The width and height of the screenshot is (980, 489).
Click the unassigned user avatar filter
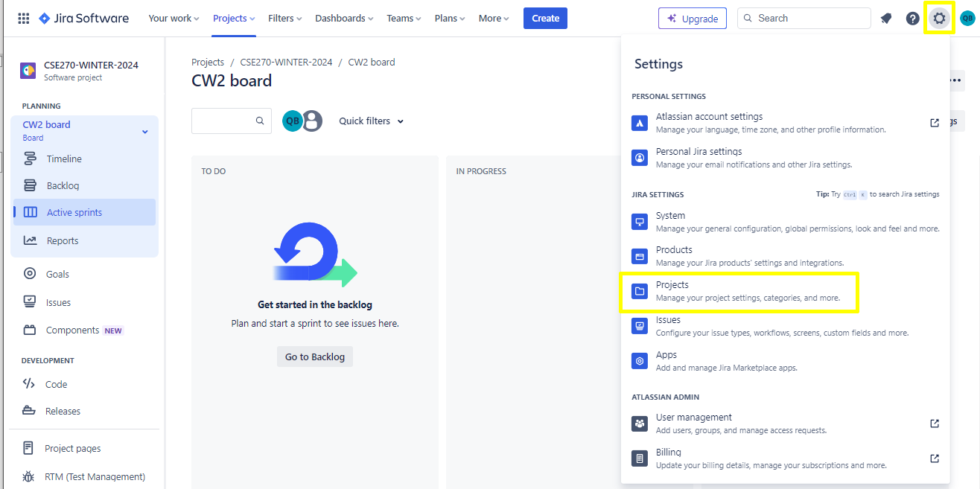click(x=312, y=121)
